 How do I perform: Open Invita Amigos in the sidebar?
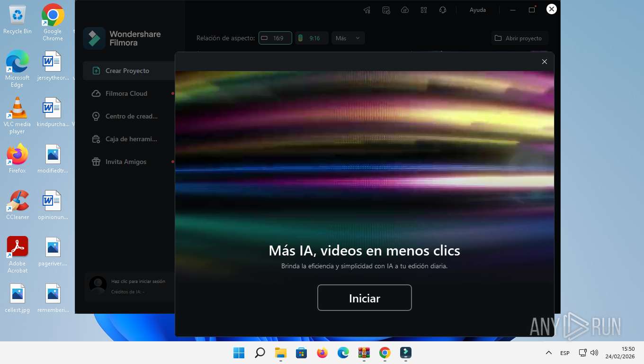pos(129,162)
